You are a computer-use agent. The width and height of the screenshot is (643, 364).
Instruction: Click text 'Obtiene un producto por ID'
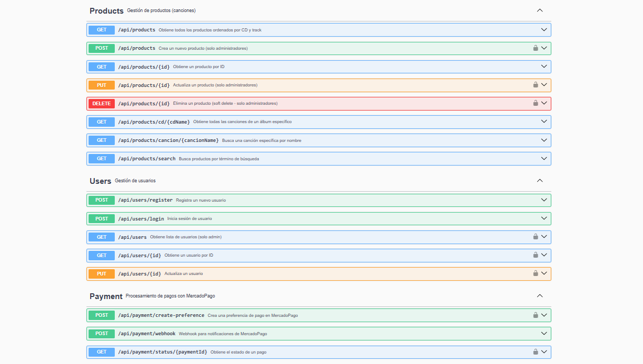[x=199, y=67]
